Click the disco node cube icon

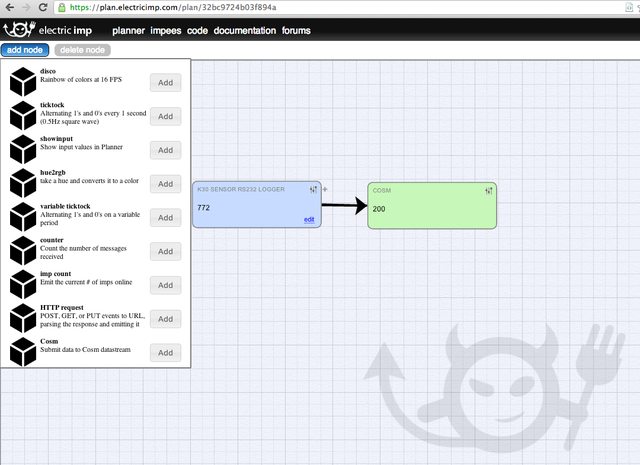tap(23, 82)
